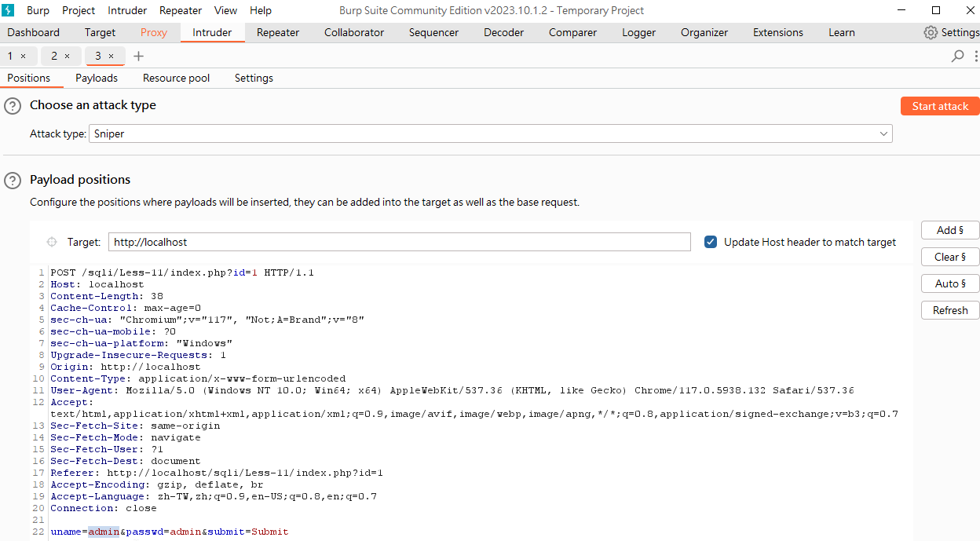Show the Resource pool sub-tab

[x=177, y=78]
